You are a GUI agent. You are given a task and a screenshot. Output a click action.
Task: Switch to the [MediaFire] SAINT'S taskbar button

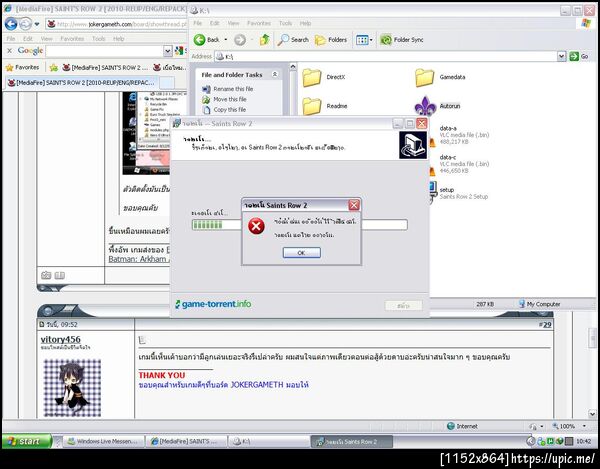(x=187, y=441)
